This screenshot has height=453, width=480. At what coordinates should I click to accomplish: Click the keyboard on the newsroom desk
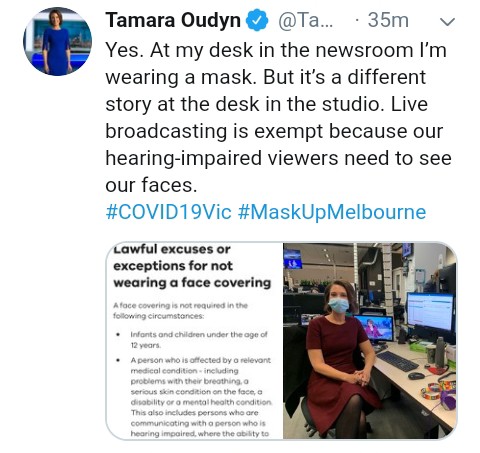(x=397, y=361)
